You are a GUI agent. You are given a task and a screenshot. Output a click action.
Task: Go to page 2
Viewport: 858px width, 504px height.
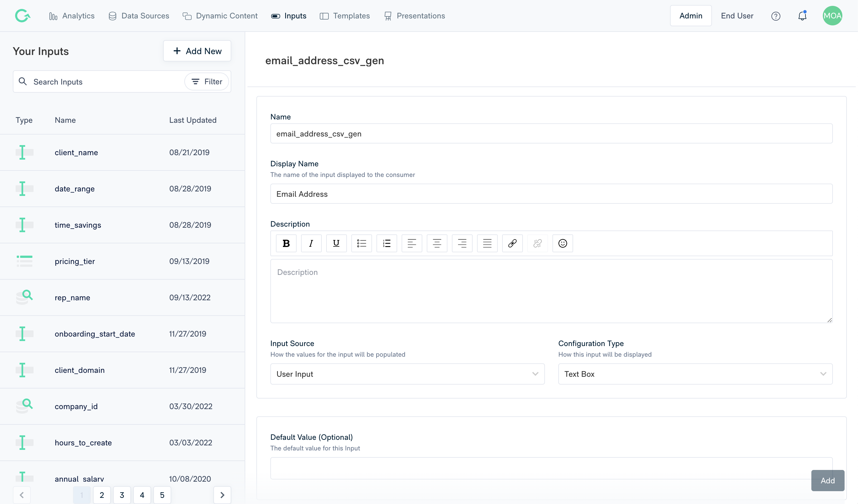point(102,495)
